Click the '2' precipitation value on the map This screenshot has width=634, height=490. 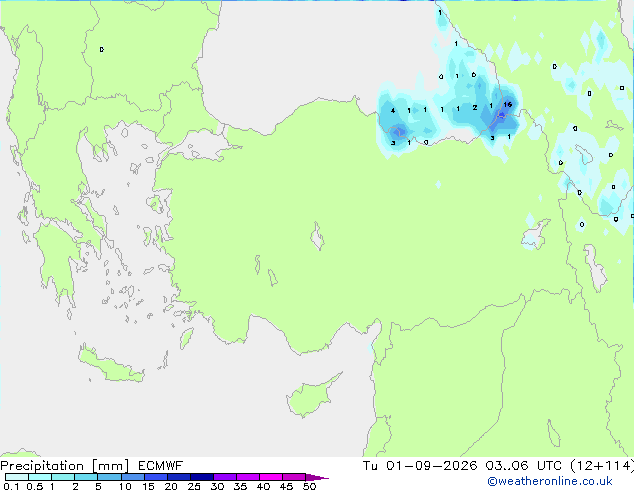(x=475, y=108)
